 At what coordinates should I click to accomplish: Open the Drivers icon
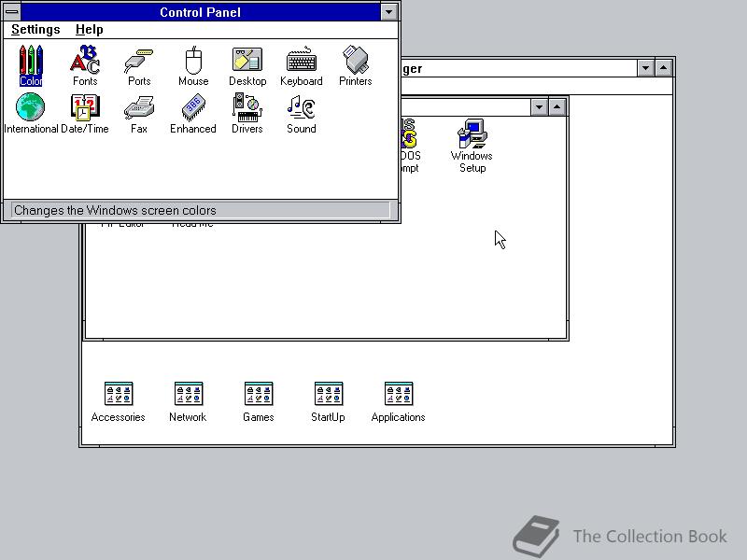(247, 113)
